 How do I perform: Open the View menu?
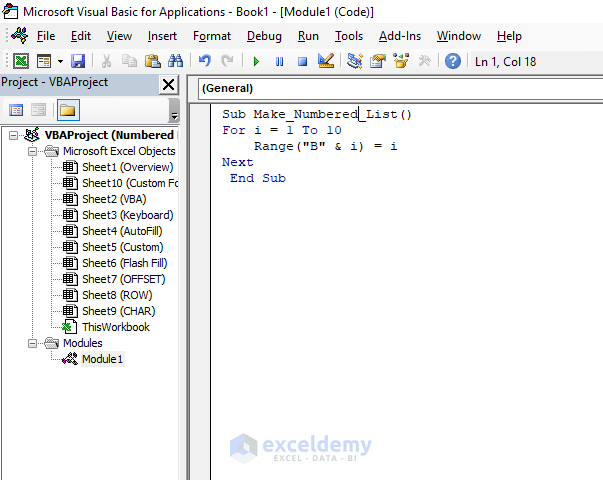[119, 36]
